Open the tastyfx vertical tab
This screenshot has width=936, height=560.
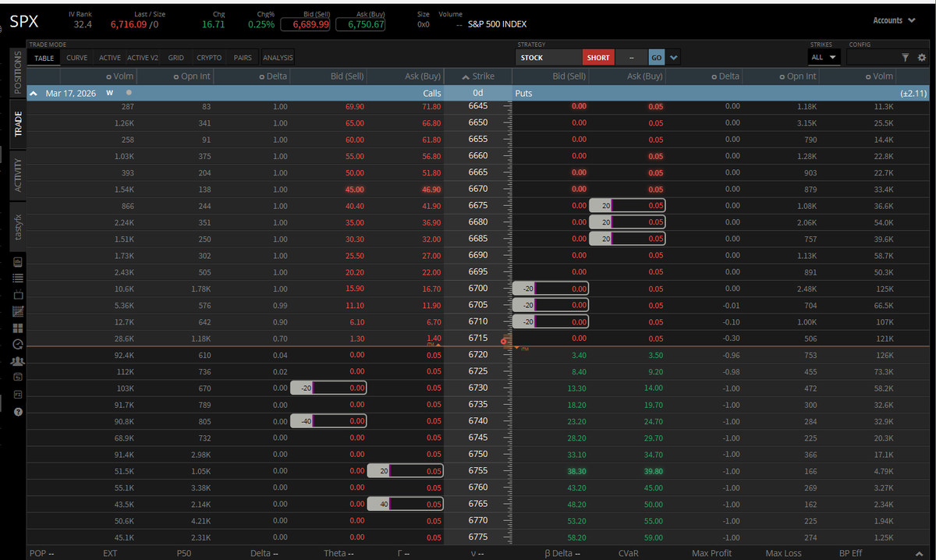click(x=18, y=225)
